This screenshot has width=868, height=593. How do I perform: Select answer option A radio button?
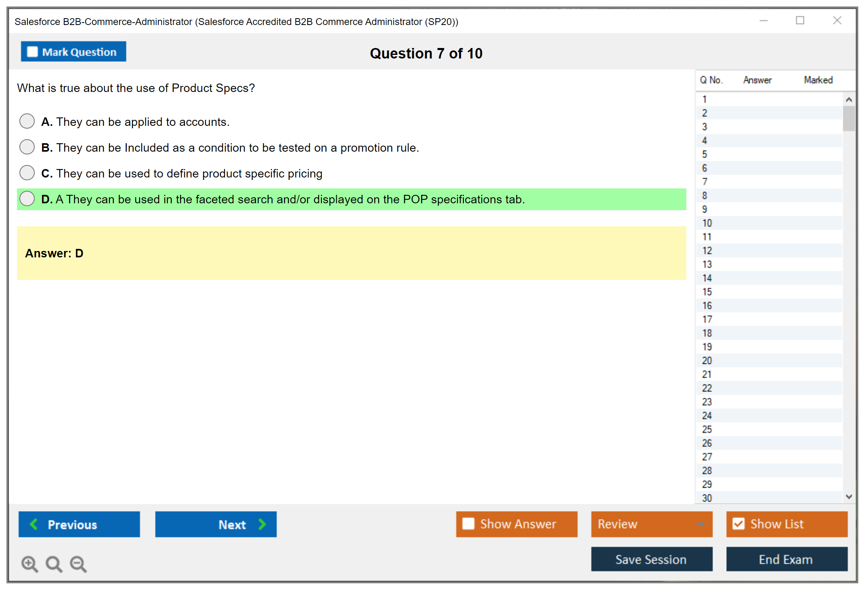click(27, 121)
